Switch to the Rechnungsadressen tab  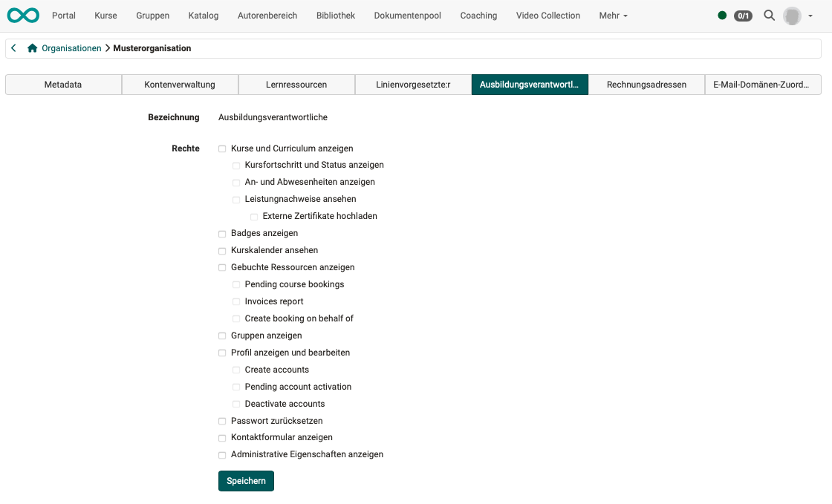(x=646, y=85)
